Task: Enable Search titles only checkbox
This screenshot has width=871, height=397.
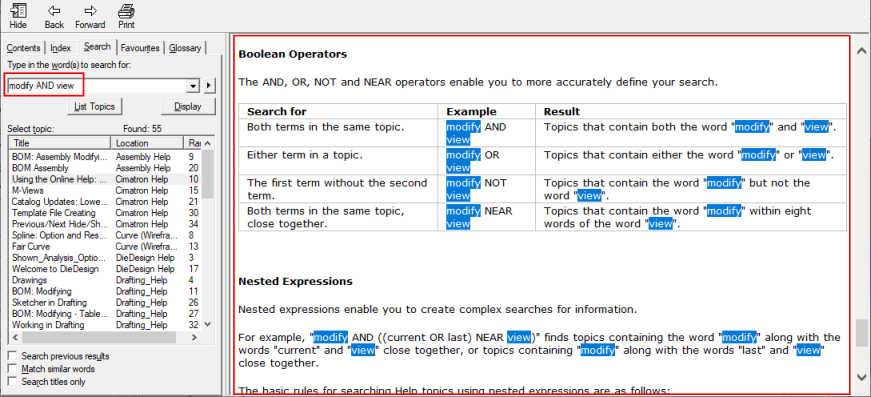Action: pyautogui.click(x=12, y=381)
